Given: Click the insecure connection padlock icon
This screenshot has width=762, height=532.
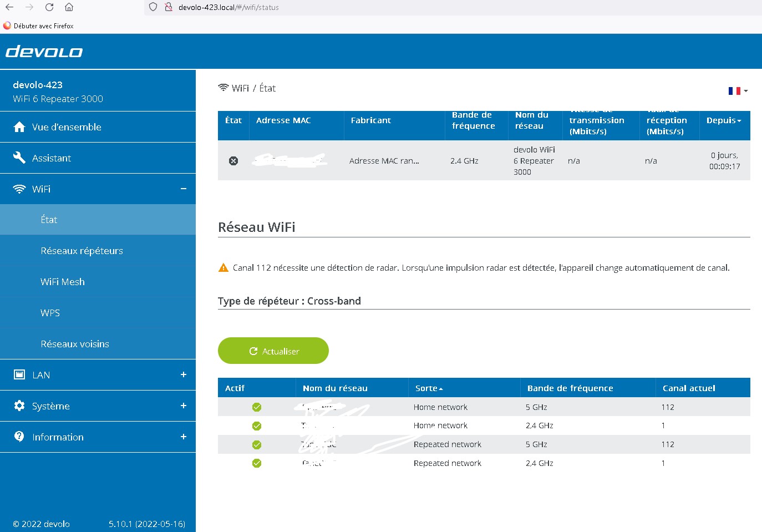Looking at the screenshot, I should click(168, 7).
